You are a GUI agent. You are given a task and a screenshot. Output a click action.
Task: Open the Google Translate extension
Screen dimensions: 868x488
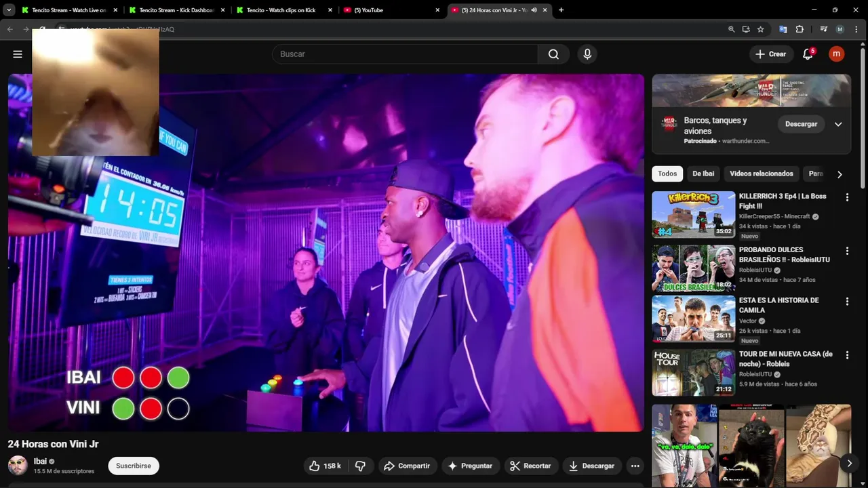pos(783,29)
